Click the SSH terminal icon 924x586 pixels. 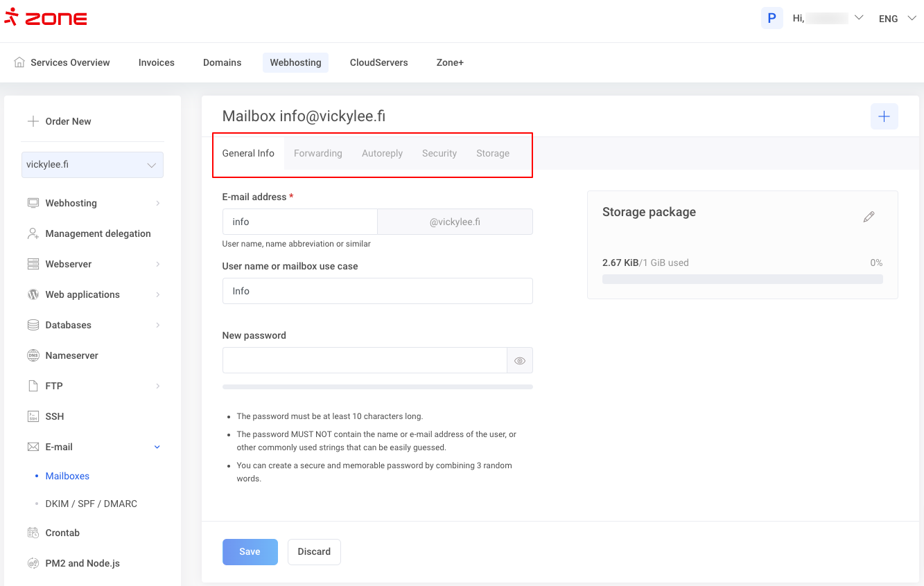coord(33,416)
